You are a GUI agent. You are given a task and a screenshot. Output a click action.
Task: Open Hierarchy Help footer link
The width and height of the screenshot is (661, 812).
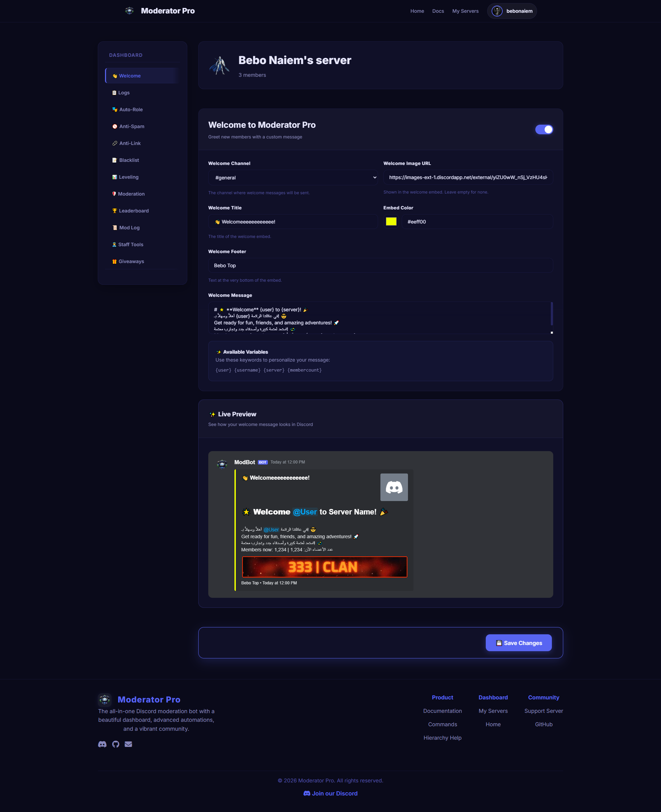[x=442, y=738]
